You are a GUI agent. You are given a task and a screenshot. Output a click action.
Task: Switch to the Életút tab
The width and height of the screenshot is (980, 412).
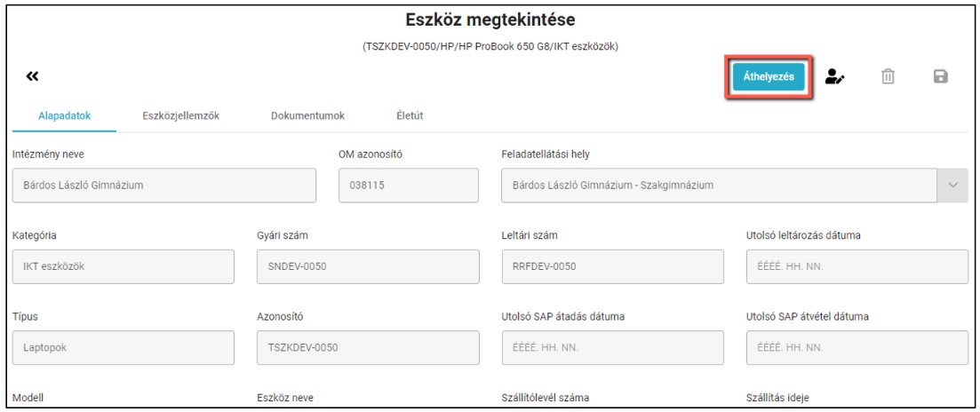410,116
